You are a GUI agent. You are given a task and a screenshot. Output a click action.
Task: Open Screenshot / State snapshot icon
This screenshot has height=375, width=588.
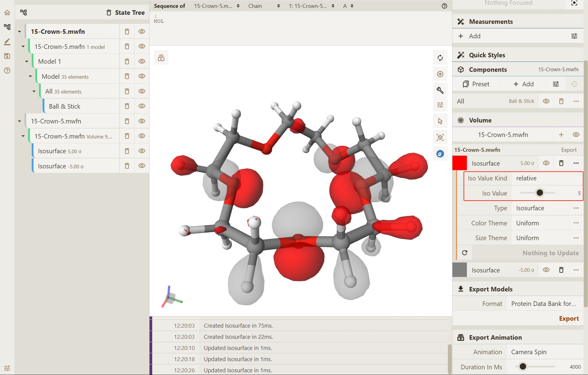tap(440, 74)
